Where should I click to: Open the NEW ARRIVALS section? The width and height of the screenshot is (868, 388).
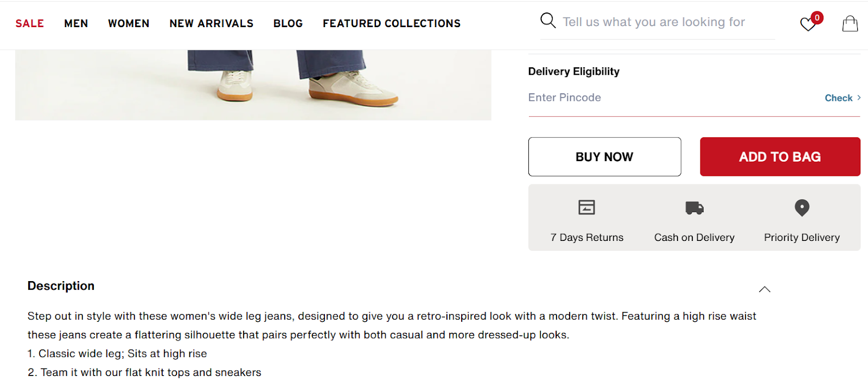pyautogui.click(x=211, y=23)
